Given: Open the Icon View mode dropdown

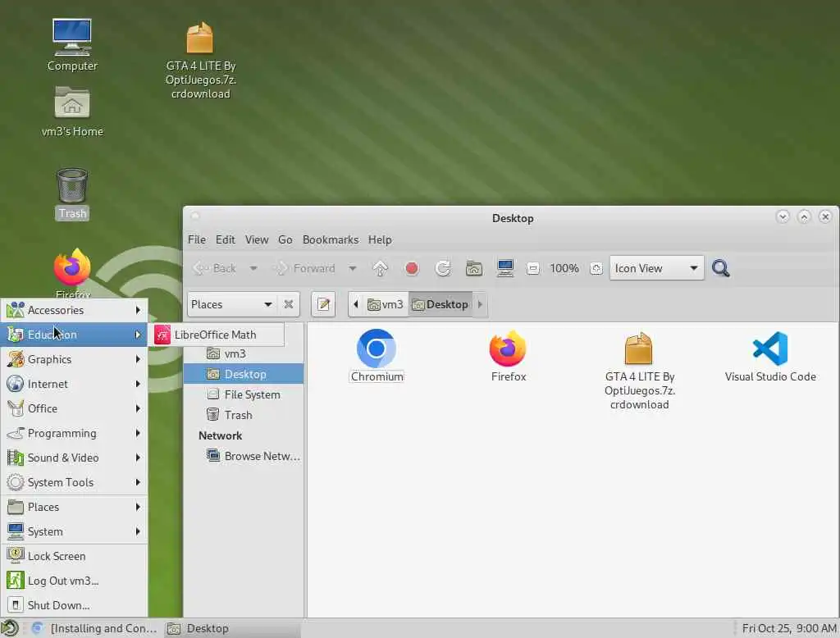Looking at the screenshot, I should coord(656,268).
